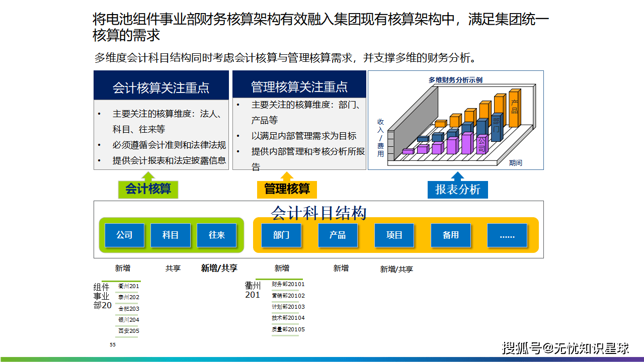The height and width of the screenshot is (362, 644).
Task: Click the 营销部20102 entry
Action: tap(288, 296)
